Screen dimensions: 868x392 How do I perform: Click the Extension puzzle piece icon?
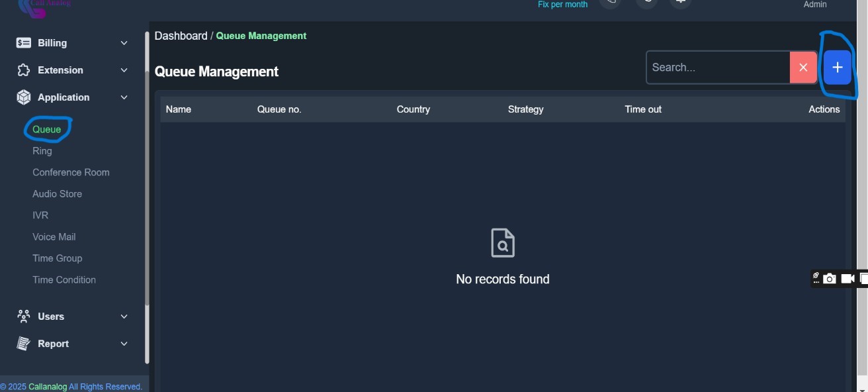pos(24,70)
